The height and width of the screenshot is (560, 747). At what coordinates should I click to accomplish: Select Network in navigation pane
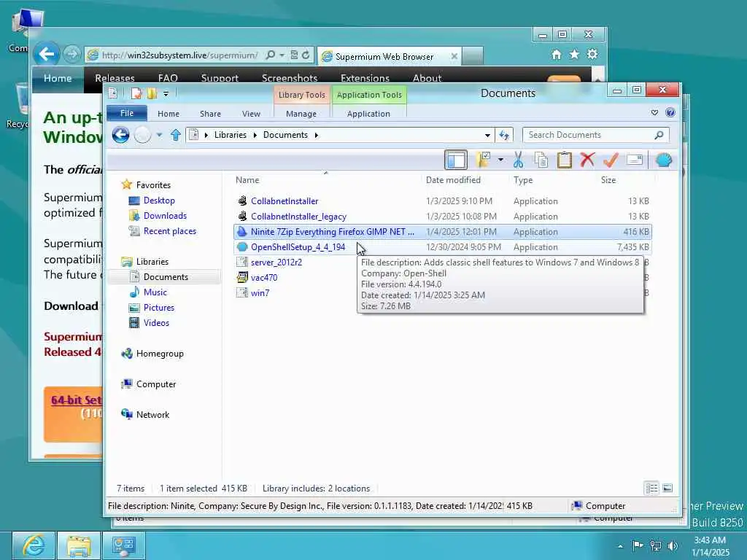152,415
